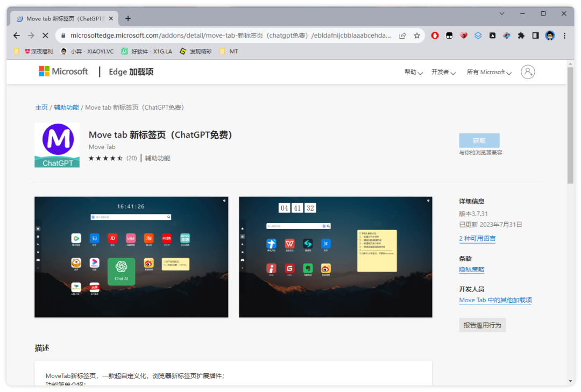
Task: Click the star rating for Move tab
Action: (x=105, y=158)
